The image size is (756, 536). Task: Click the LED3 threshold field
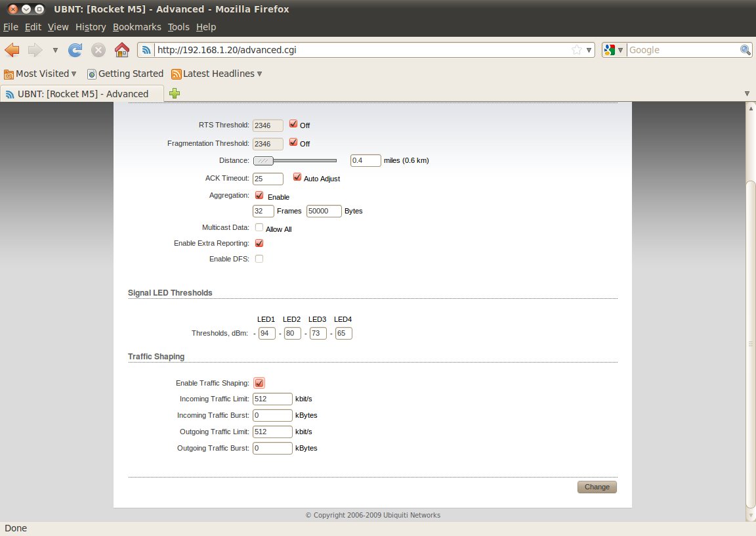318,334
